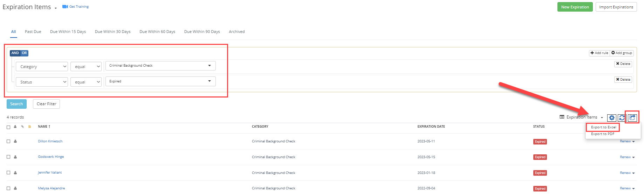Open the column settings gear icon
This screenshot has height=195, width=644.
[x=612, y=117]
